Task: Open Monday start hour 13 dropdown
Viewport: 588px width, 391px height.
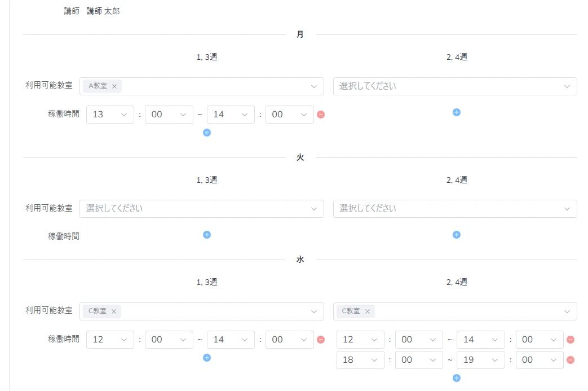Action: (110, 115)
